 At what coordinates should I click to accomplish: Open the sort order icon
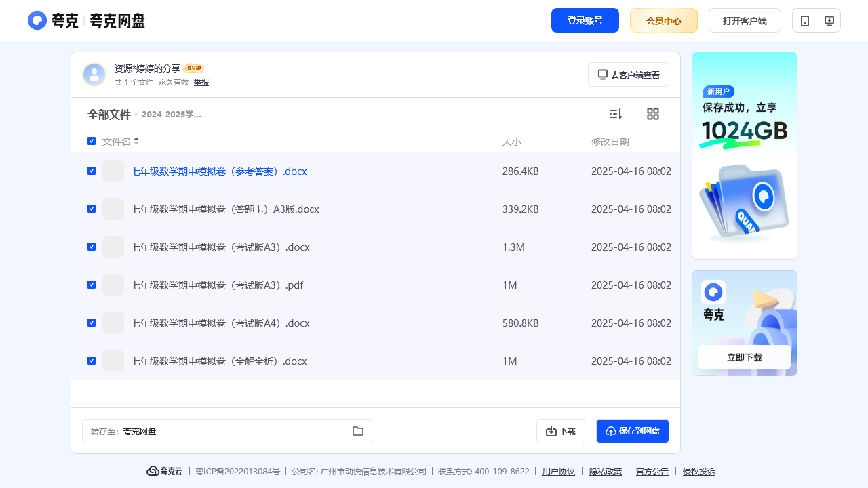(616, 114)
